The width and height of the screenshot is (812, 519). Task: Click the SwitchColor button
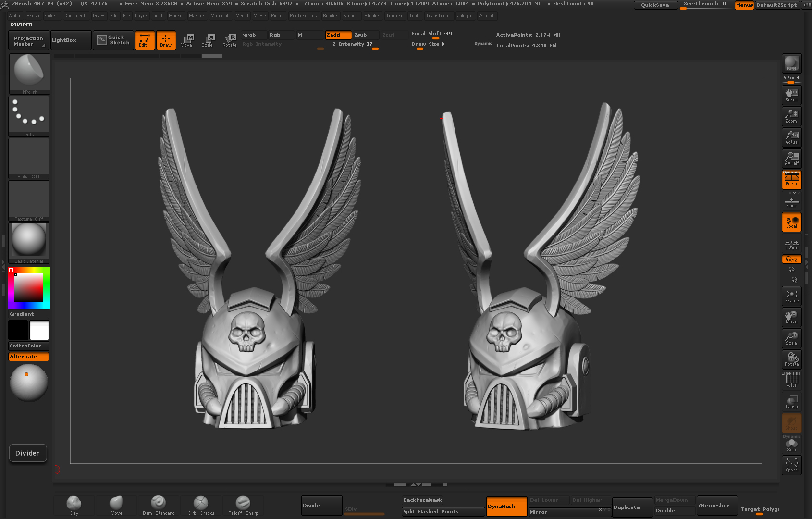[29, 346]
